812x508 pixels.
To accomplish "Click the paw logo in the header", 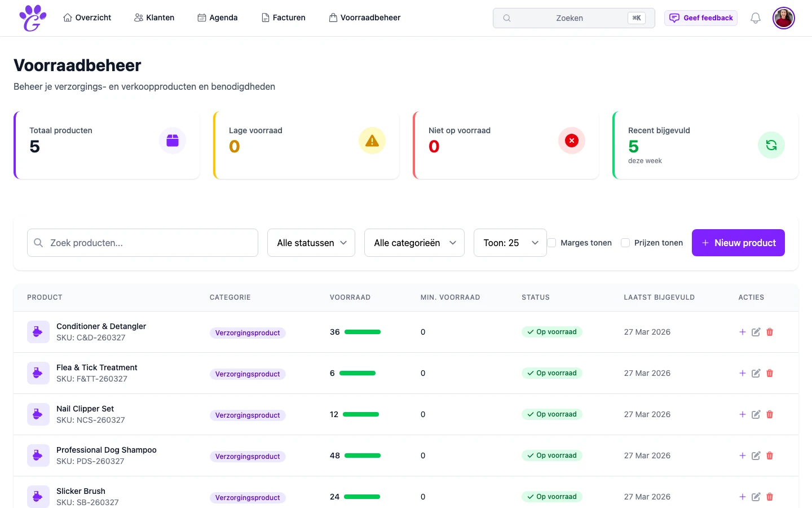I will (x=33, y=18).
